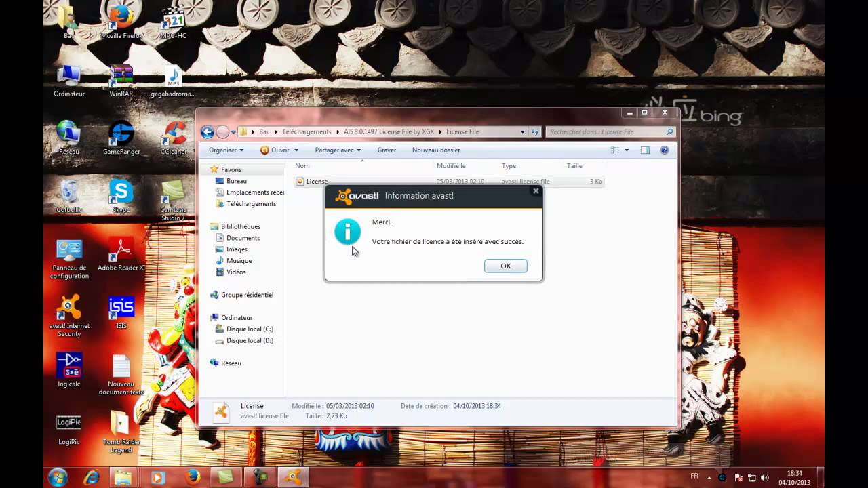Select the logicalc desktop icon
868x488 pixels.
pyautogui.click(x=69, y=370)
